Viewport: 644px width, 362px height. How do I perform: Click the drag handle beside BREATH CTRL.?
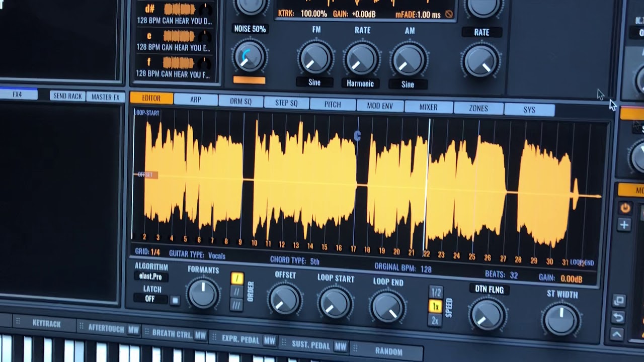tap(146, 331)
